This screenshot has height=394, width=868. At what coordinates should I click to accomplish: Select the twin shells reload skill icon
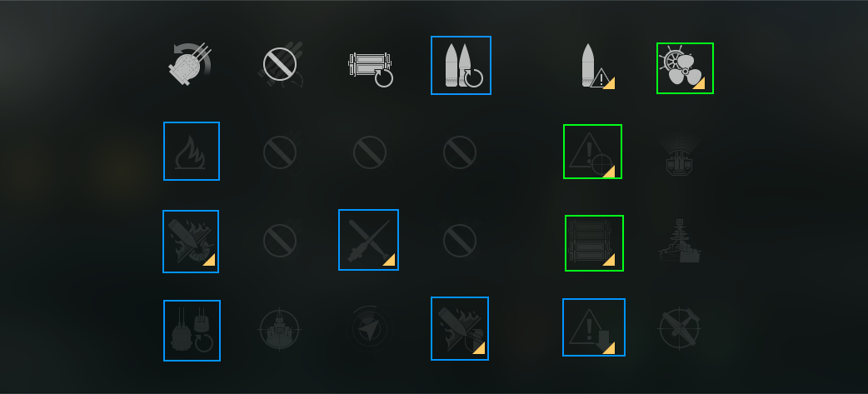click(x=461, y=65)
